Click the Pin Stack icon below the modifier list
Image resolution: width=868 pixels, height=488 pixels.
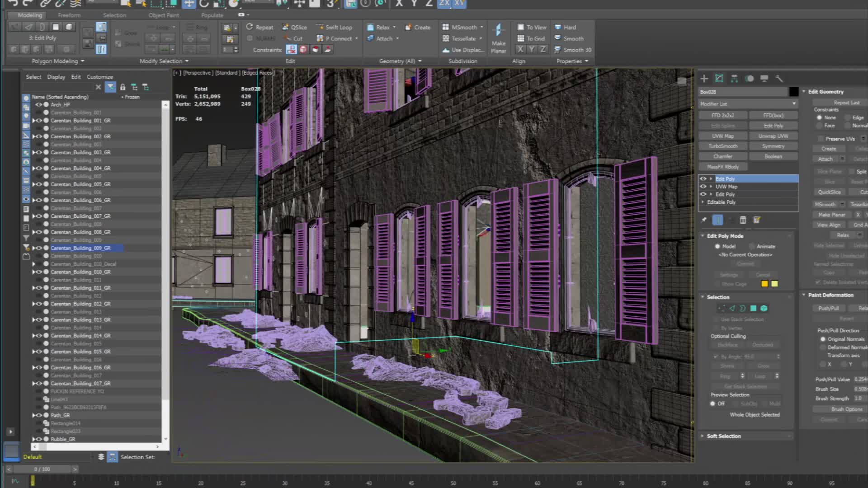703,220
